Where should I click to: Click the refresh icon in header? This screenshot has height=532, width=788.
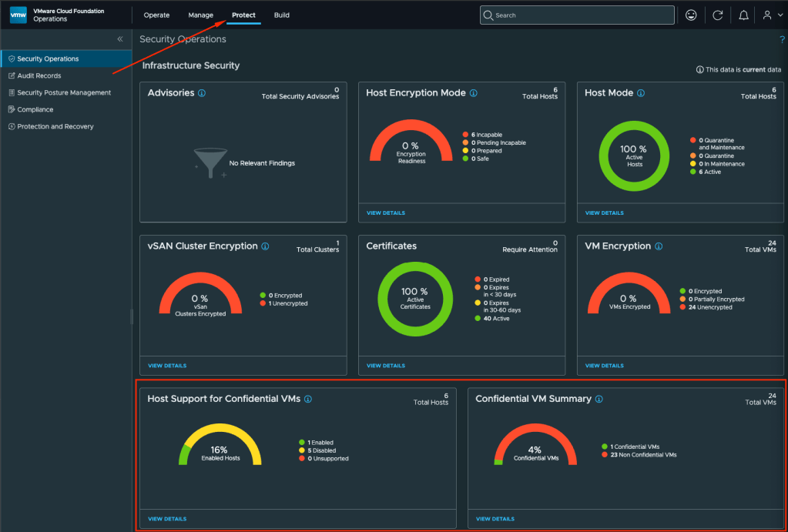718,15
